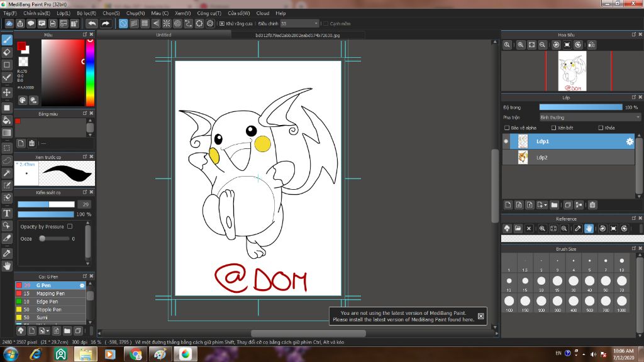The width and height of the screenshot is (644, 362).
Task: Click the Redo arrow in toolbar
Action: coord(106,23)
